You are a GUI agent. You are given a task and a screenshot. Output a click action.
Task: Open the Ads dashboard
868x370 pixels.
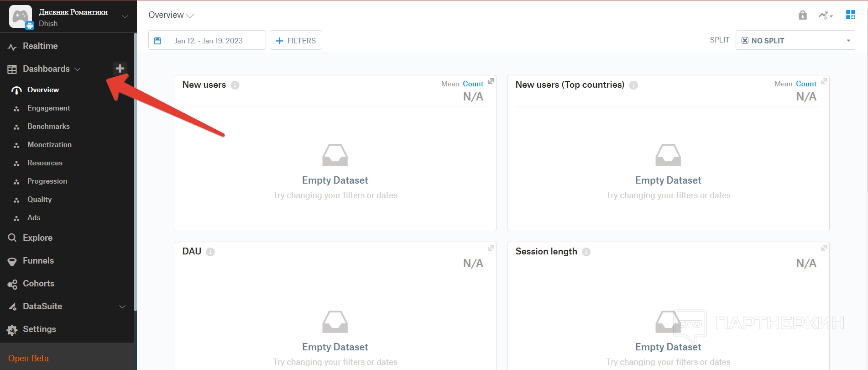point(34,218)
